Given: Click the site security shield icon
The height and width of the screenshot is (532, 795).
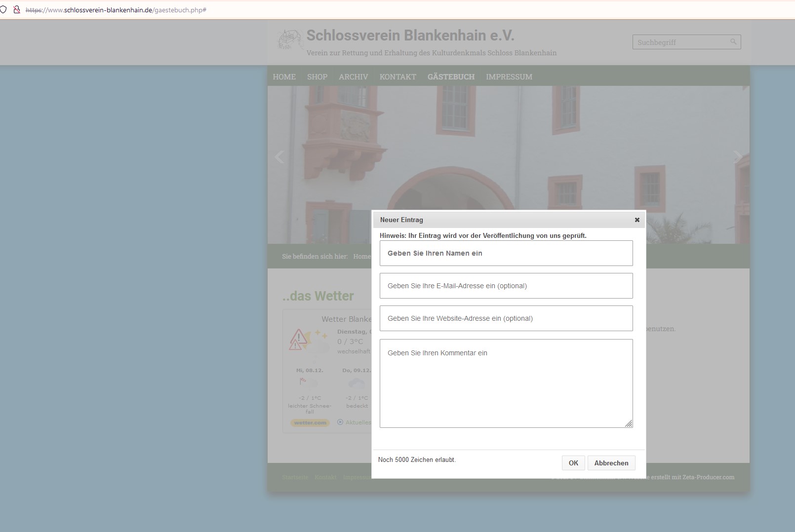Looking at the screenshot, I should coord(3,9).
